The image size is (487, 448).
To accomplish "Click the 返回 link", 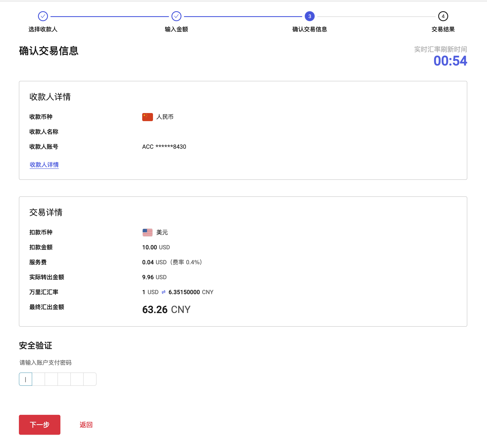I will 86,425.
